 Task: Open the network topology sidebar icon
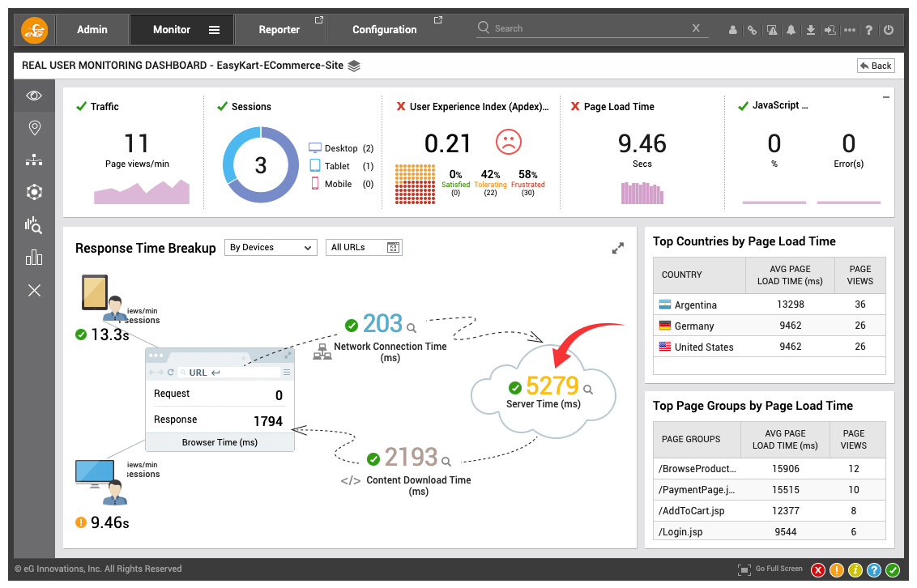point(35,160)
